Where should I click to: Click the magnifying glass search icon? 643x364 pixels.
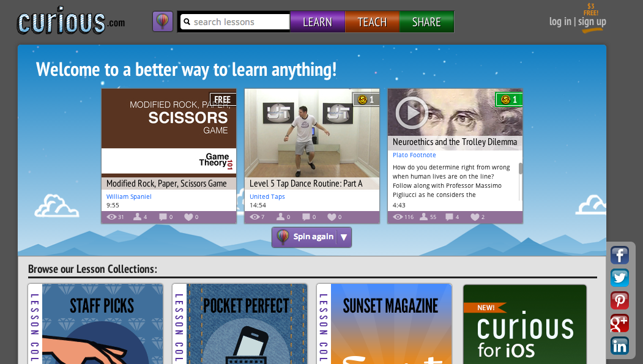187,22
